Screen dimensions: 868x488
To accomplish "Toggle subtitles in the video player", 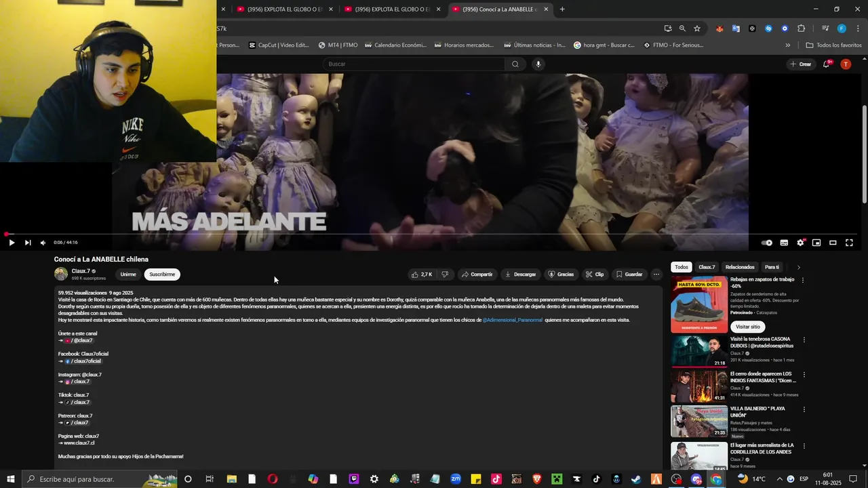I will tap(784, 243).
